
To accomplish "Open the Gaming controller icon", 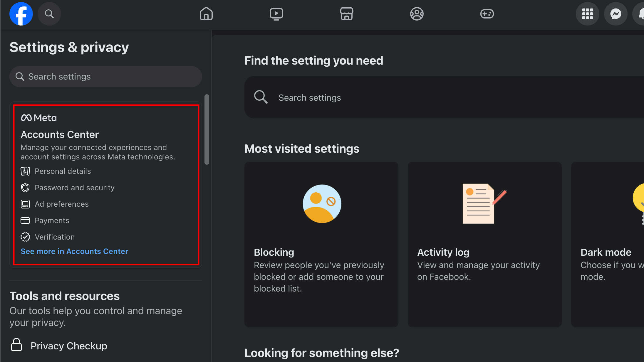I will (x=487, y=14).
